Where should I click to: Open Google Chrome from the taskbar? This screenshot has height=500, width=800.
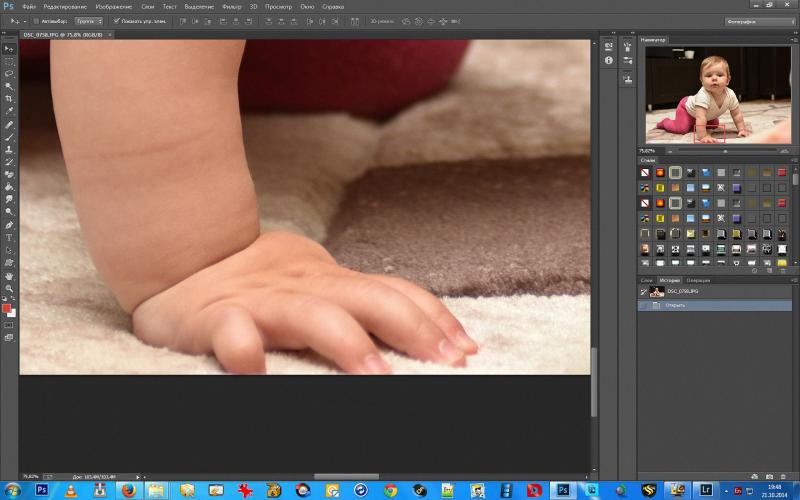click(x=391, y=491)
